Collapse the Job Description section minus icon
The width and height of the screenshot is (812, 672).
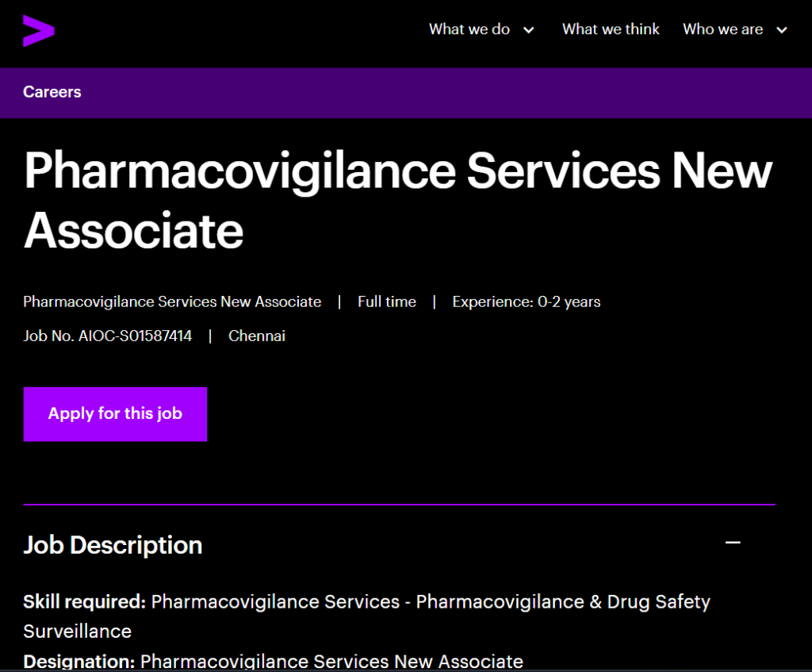[733, 543]
